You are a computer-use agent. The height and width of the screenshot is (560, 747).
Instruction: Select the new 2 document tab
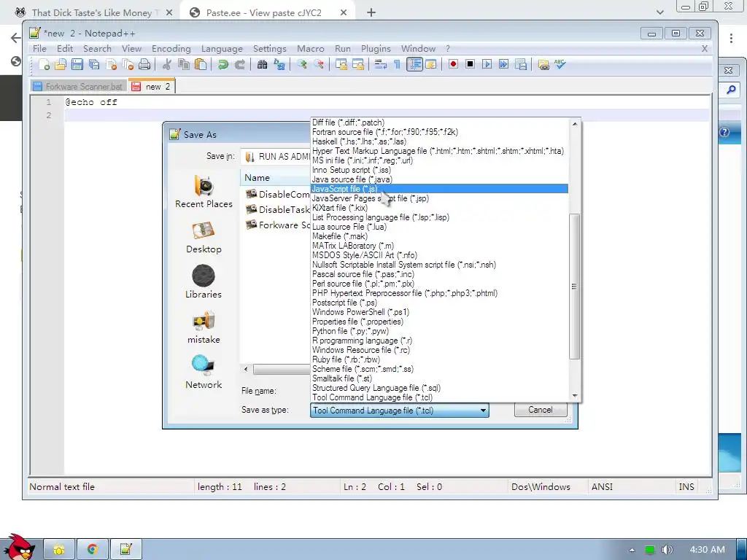pyautogui.click(x=152, y=86)
